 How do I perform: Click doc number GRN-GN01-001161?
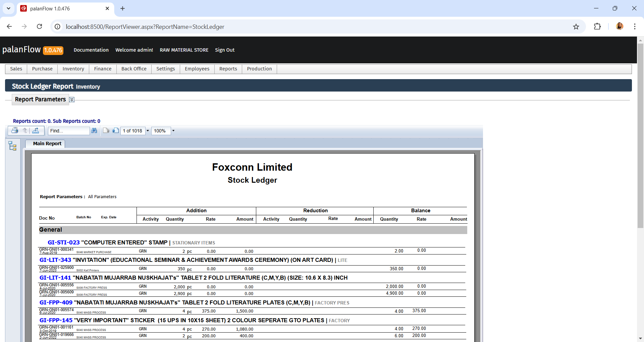[x=56, y=327]
